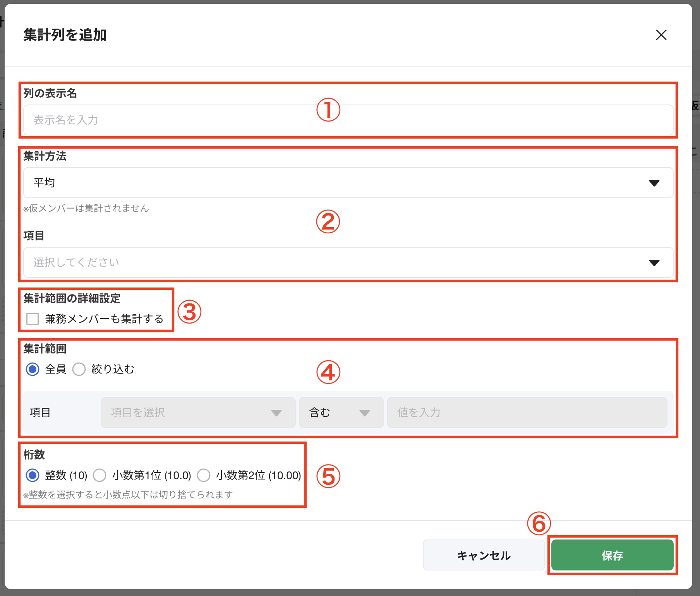Click the green 保存 button

click(612, 555)
